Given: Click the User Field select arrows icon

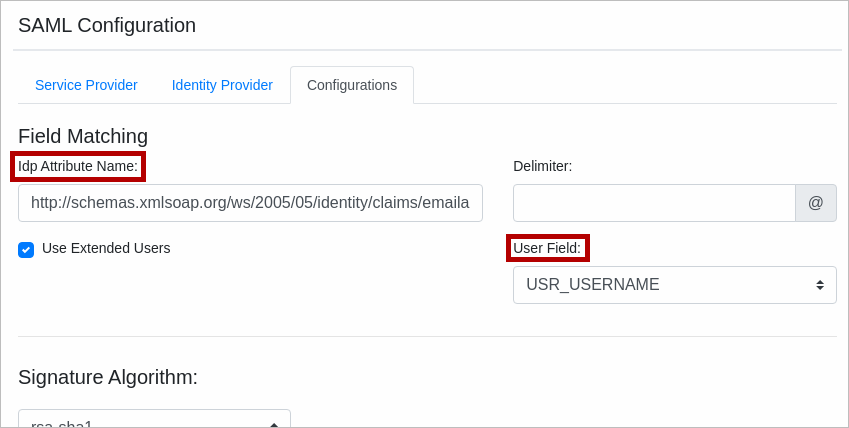Looking at the screenshot, I should [820, 285].
